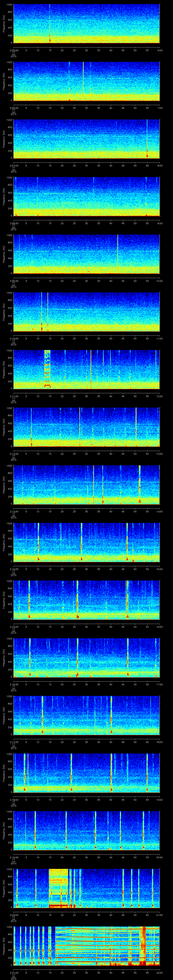Click the 13:00 end time label
The image size is (173, 980).
pos(159,454)
